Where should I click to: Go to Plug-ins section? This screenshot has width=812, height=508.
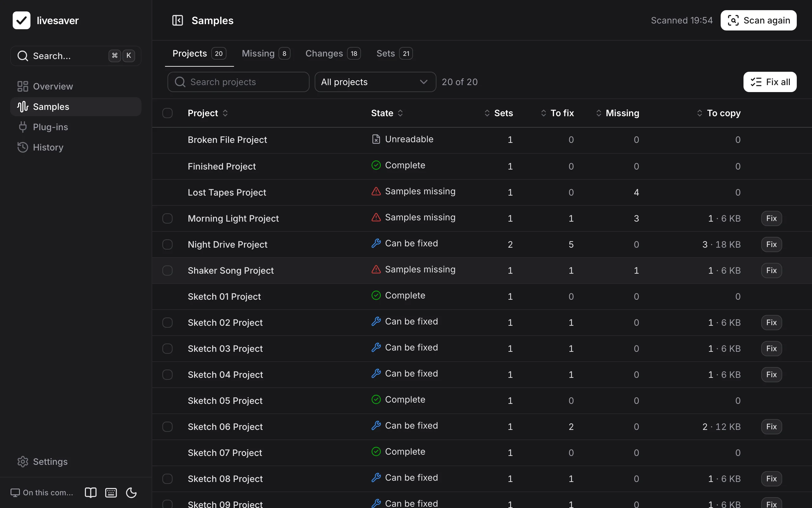pyautogui.click(x=76, y=127)
